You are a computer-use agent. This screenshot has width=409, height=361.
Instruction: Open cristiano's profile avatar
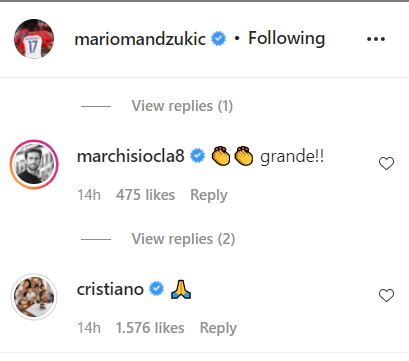(x=34, y=297)
